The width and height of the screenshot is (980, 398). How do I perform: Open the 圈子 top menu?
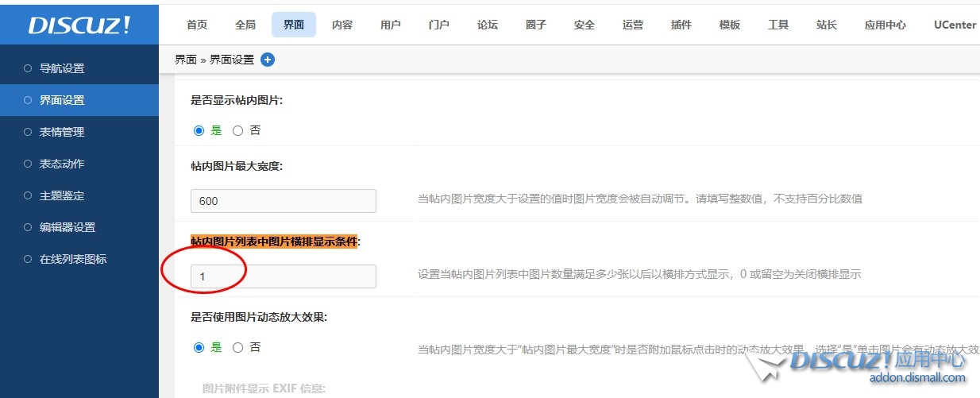[536, 25]
